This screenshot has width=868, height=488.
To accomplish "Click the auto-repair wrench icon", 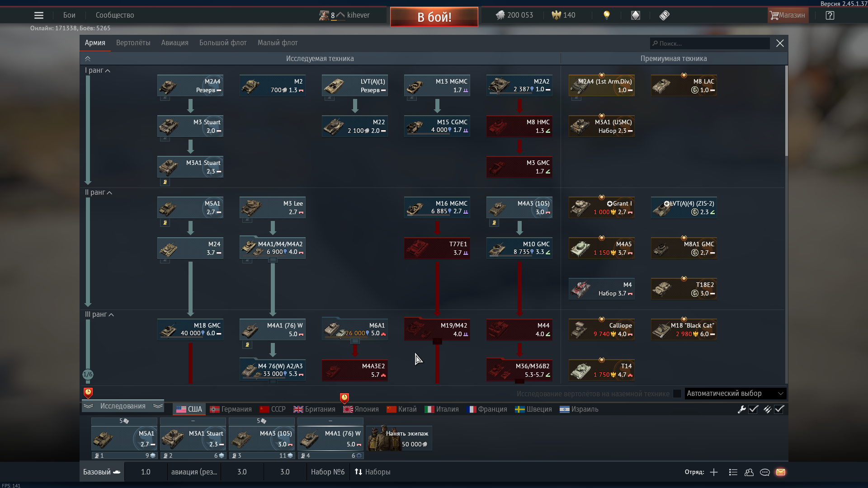I will click(741, 409).
